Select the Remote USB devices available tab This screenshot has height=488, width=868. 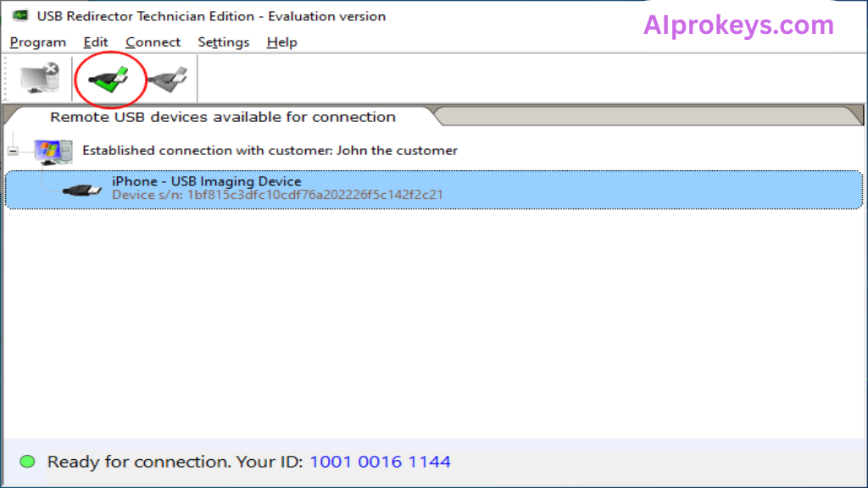point(223,117)
